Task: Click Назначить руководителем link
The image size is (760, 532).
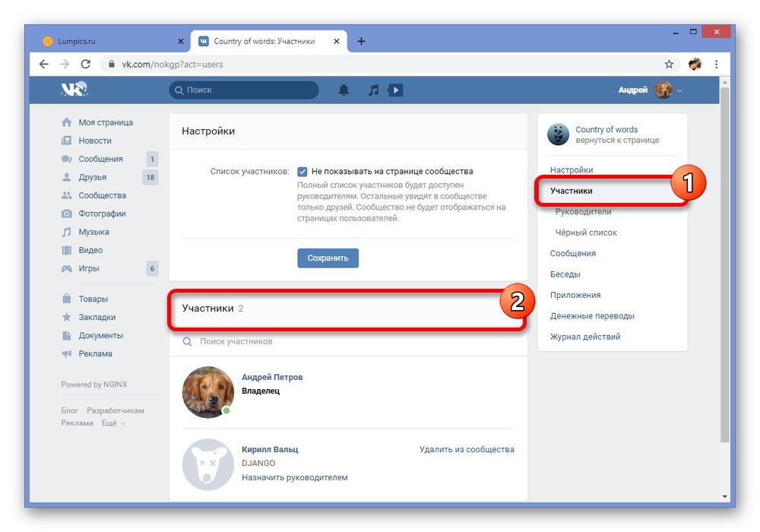Action: pos(295,478)
